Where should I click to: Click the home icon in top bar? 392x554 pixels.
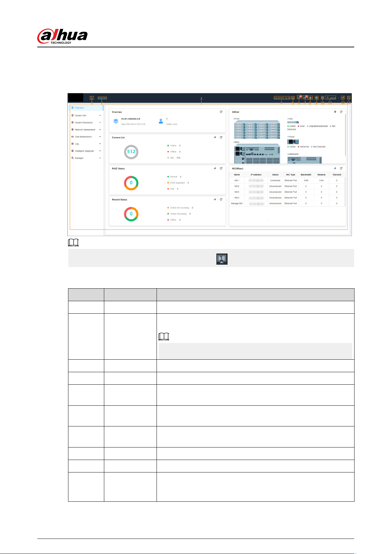pos(92,98)
